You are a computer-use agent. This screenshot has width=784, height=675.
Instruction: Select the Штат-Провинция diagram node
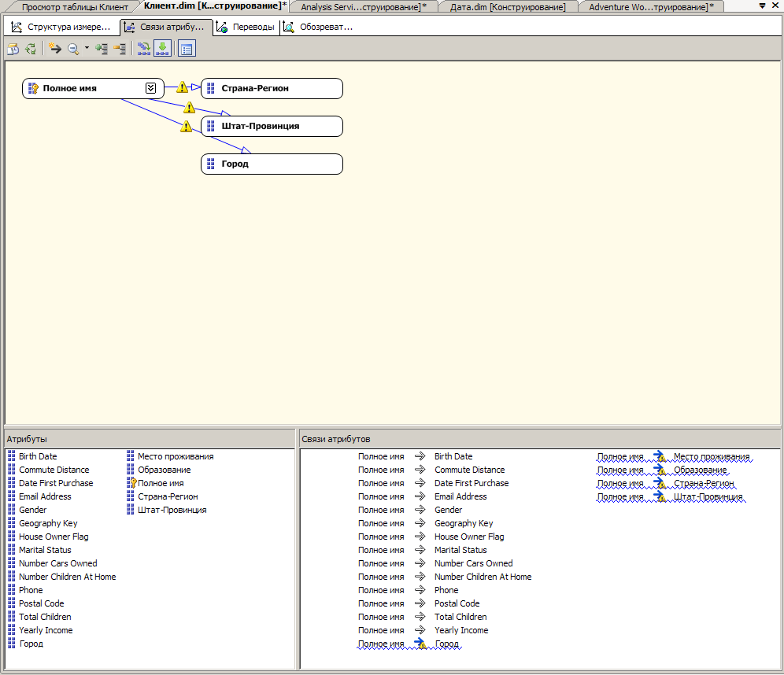click(x=272, y=127)
